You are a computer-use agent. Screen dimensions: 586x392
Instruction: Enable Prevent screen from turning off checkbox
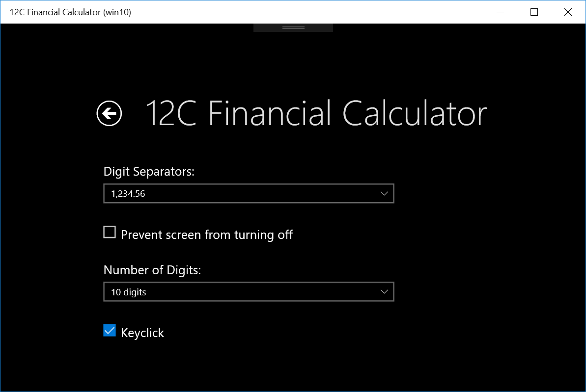110,232
